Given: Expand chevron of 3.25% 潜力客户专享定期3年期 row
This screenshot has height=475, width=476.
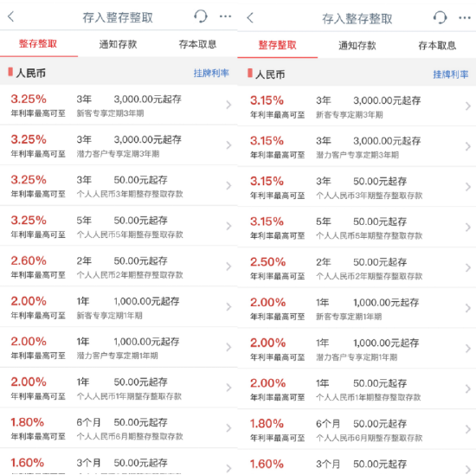Looking at the screenshot, I should click(x=228, y=145).
